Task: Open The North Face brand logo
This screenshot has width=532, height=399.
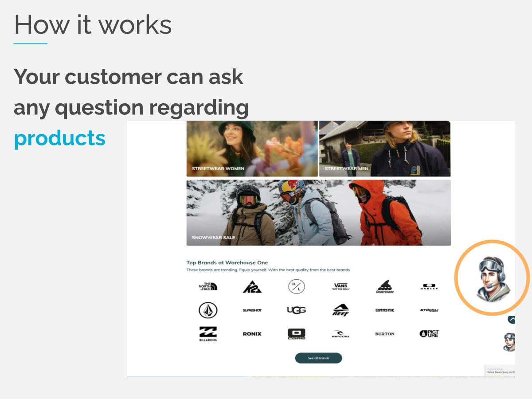Action: 208,286
